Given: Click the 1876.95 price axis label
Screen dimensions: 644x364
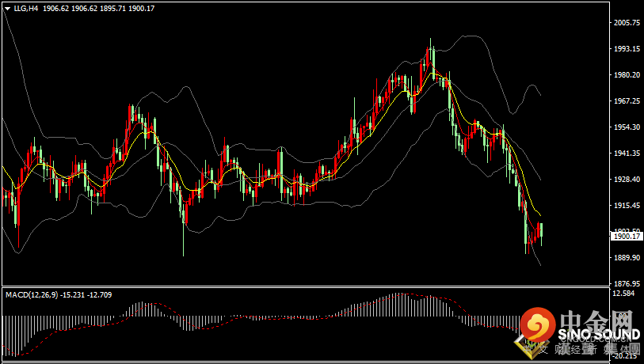Looking at the screenshot, I should tap(626, 283).
